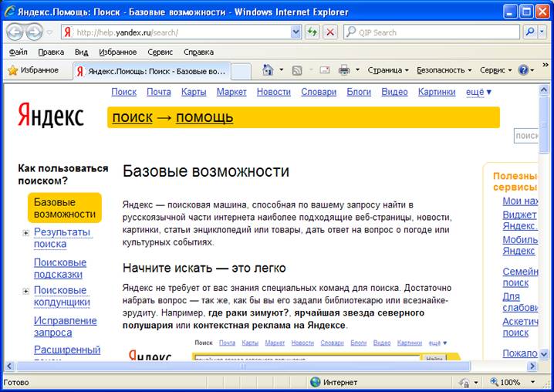The image size is (554, 392).
Task: Click the Yandex favicon in address bar
Action: point(67,32)
